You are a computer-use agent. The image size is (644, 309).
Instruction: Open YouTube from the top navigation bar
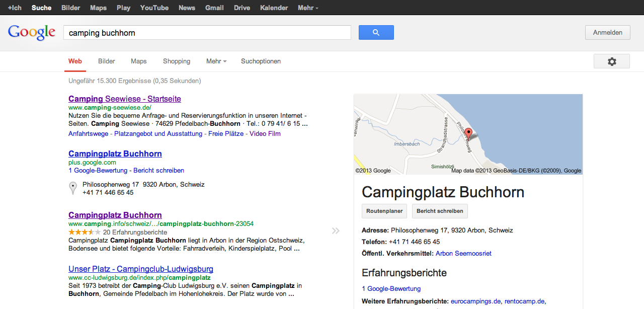point(154,8)
